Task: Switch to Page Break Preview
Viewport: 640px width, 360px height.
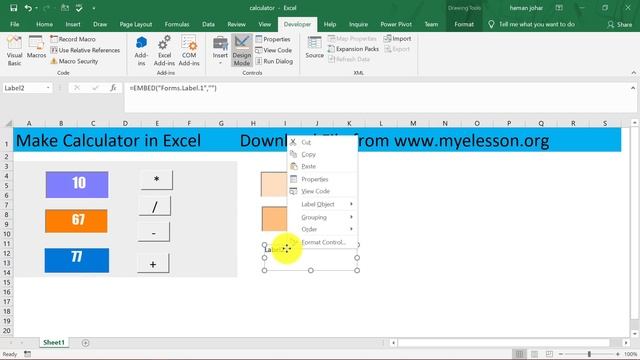Action: point(549,354)
